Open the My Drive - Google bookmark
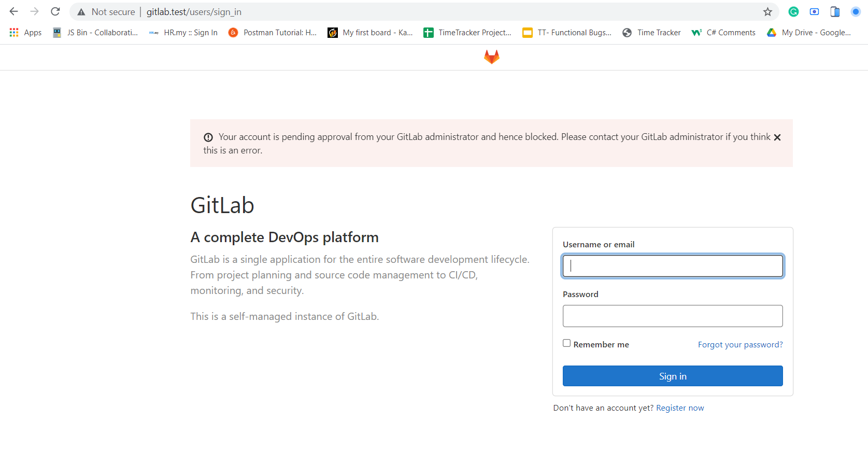 pyautogui.click(x=809, y=33)
